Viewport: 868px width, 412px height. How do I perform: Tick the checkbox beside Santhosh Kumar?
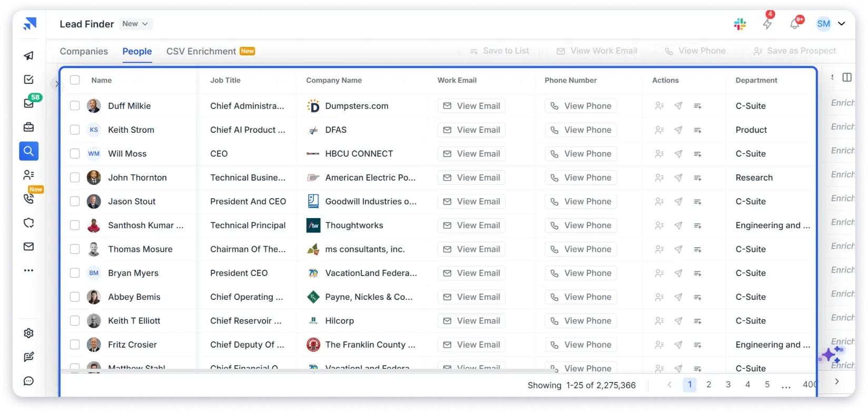click(75, 225)
